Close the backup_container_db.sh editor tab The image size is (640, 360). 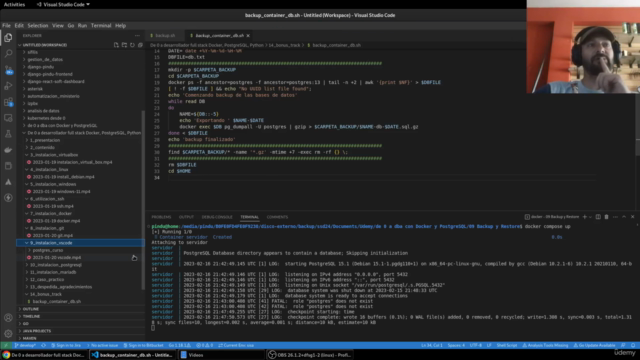pos(248,36)
